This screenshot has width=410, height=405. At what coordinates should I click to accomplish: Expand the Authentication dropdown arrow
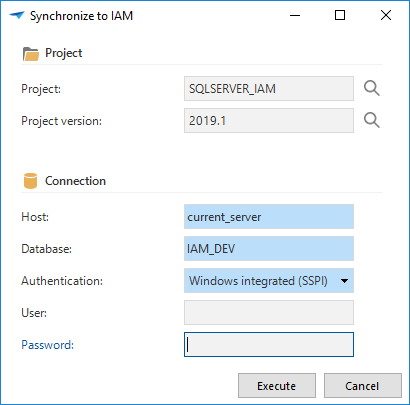tap(344, 281)
